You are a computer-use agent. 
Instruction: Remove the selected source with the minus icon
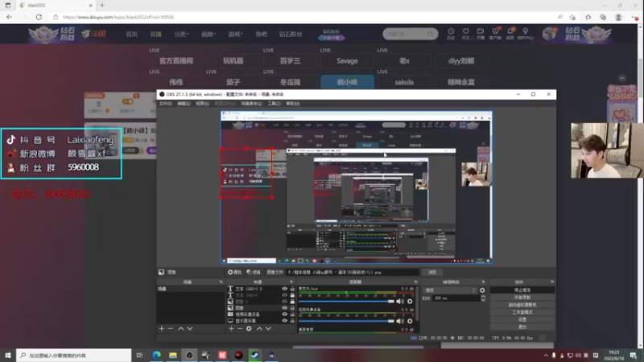pyautogui.click(x=240, y=329)
